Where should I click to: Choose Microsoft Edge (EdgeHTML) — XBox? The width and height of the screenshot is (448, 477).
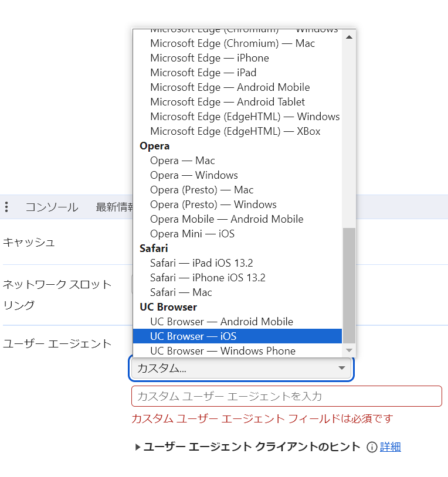[235, 131]
